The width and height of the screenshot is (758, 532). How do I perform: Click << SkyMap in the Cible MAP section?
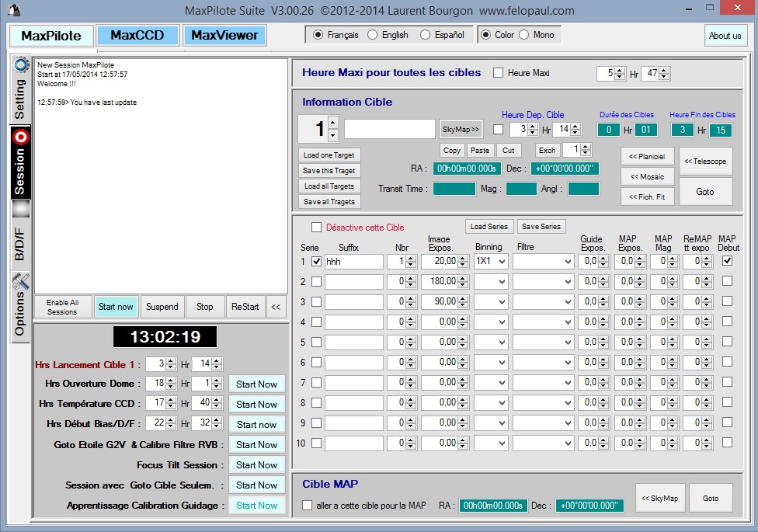point(660,498)
